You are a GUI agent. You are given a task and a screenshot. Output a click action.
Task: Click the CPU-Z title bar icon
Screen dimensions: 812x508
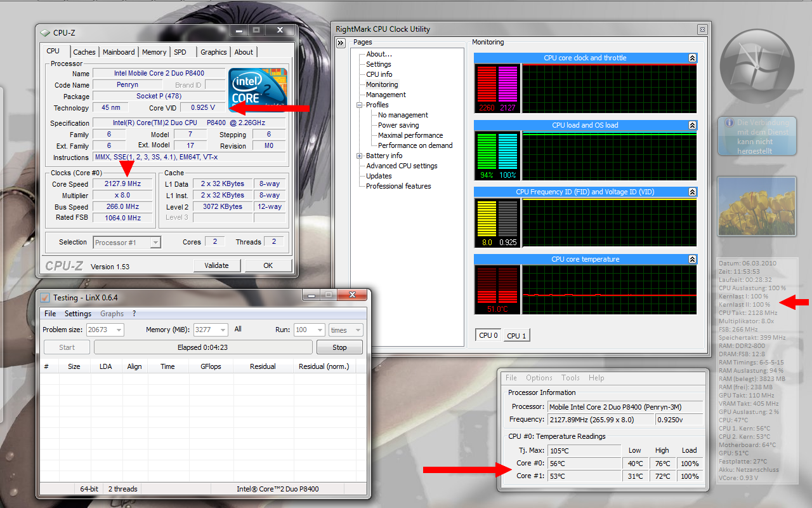tap(45, 33)
